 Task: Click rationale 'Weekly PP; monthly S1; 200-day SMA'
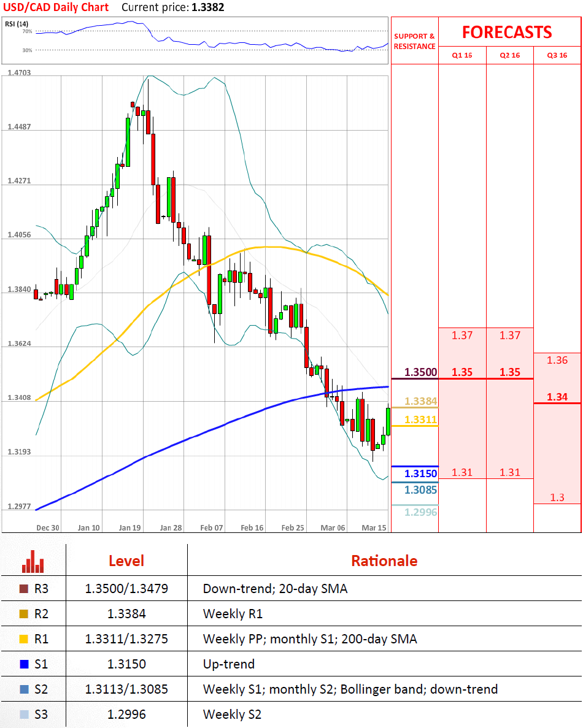(310, 639)
